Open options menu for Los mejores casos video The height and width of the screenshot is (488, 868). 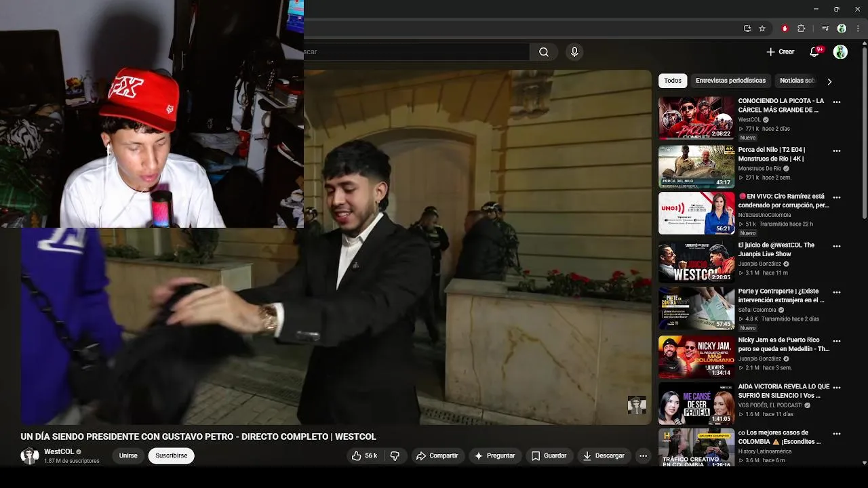pyautogui.click(x=837, y=433)
